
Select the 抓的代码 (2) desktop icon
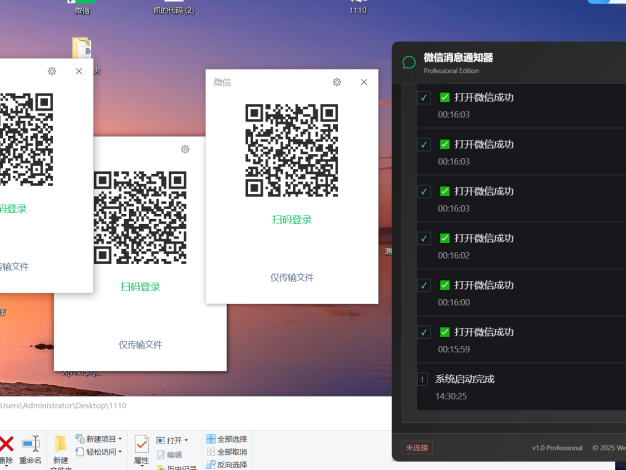click(174, 7)
